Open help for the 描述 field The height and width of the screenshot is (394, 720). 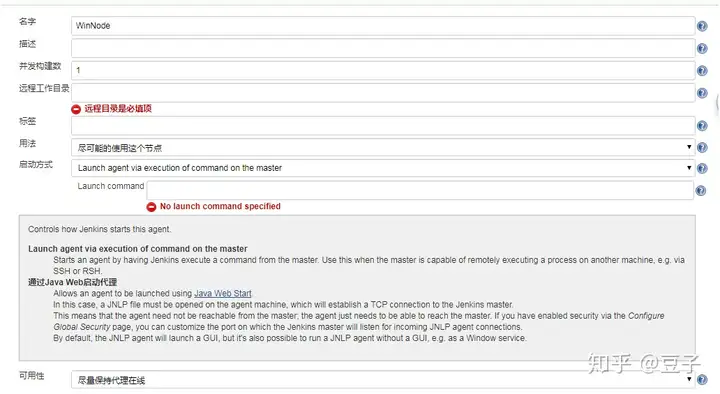(x=702, y=48)
